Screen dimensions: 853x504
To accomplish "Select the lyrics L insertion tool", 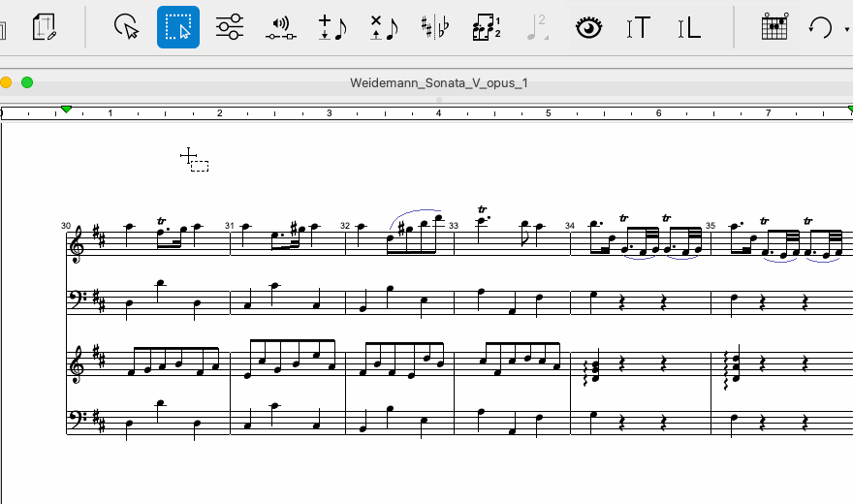I will (689, 27).
